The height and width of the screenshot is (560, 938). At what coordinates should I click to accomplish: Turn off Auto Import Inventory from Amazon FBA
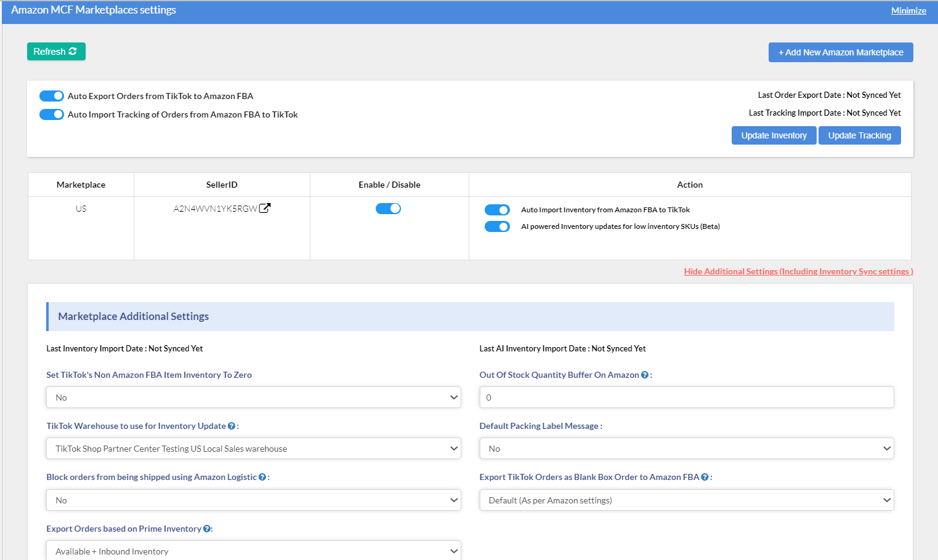coord(497,210)
